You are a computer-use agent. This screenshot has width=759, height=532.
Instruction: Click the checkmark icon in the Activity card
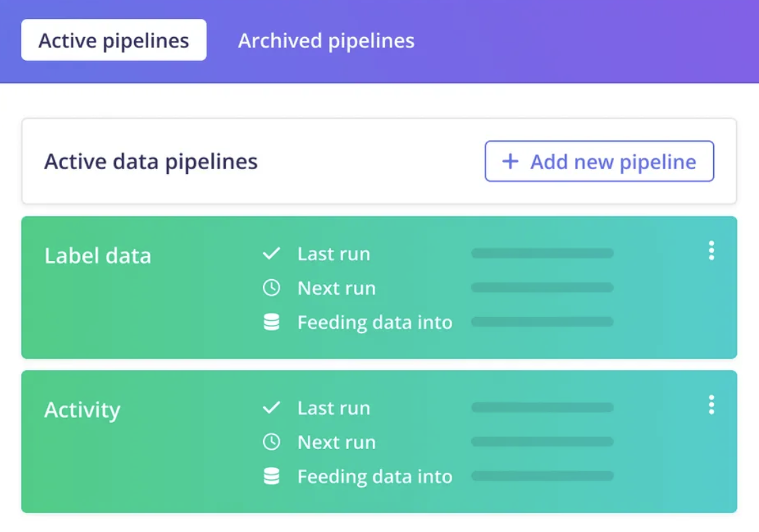click(x=272, y=407)
